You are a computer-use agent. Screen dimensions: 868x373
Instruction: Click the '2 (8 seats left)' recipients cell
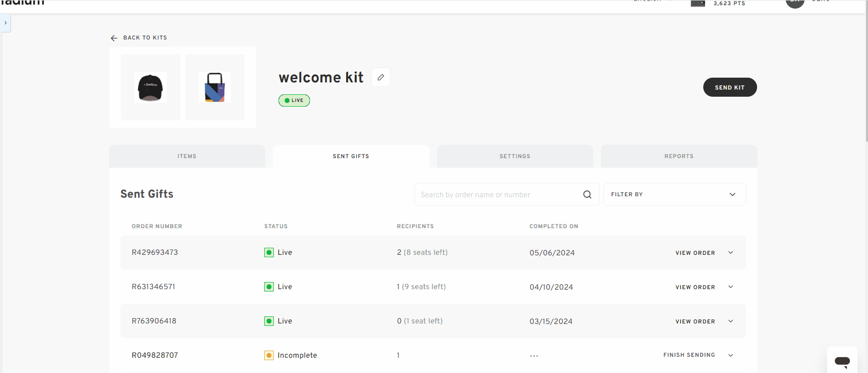(422, 252)
